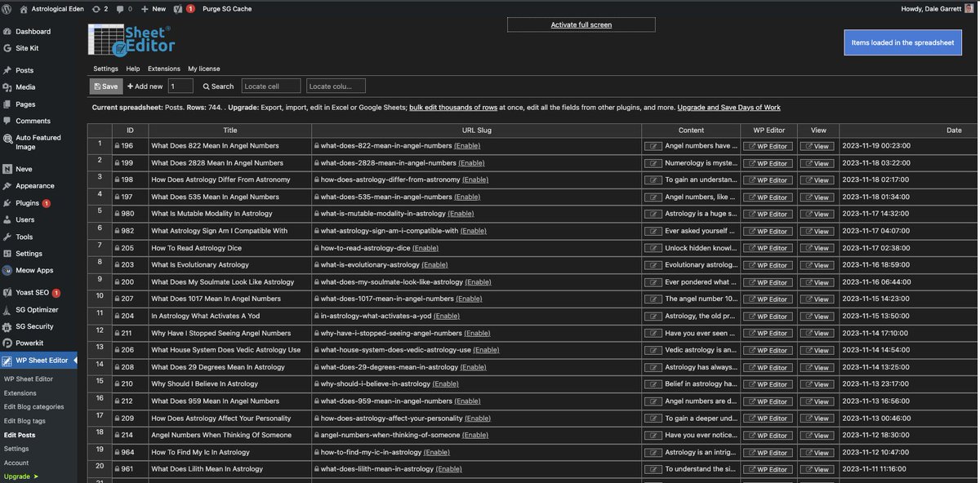Click the Save button

coord(106,86)
